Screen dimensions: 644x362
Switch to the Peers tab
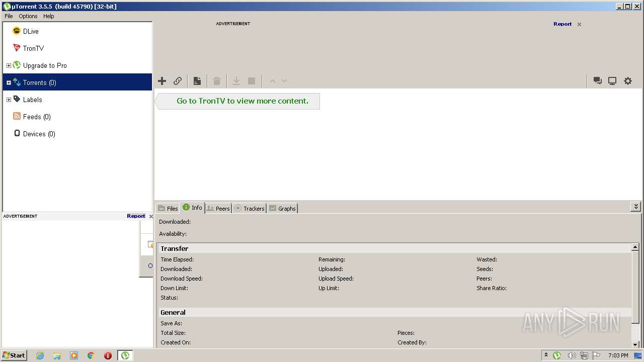click(218, 208)
